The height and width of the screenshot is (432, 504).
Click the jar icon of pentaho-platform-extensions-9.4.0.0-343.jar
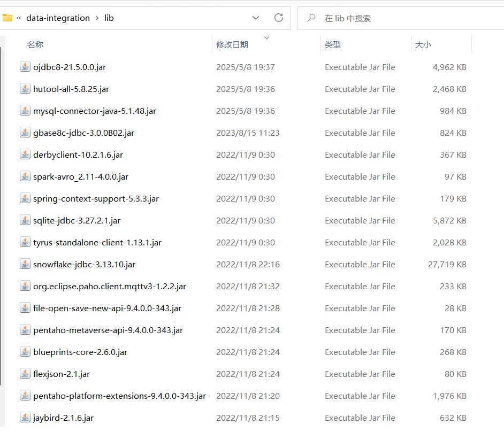pos(25,396)
